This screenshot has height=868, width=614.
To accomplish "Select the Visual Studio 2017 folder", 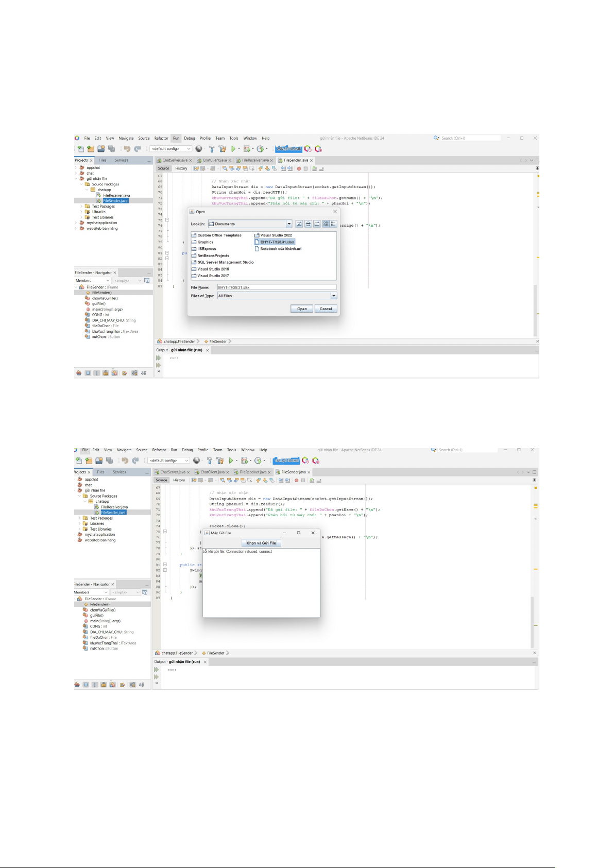I will (213, 276).
